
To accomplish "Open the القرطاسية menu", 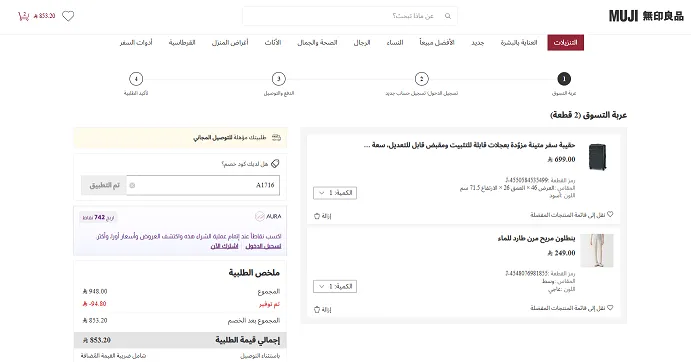I will tap(182, 43).
